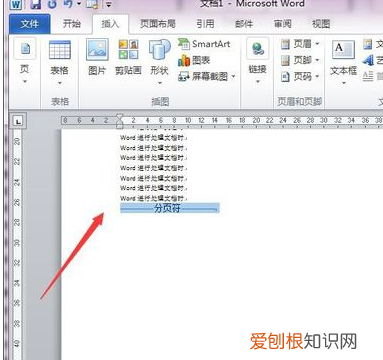
Task: Click the 图片 label text
Action: click(x=97, y=70)
